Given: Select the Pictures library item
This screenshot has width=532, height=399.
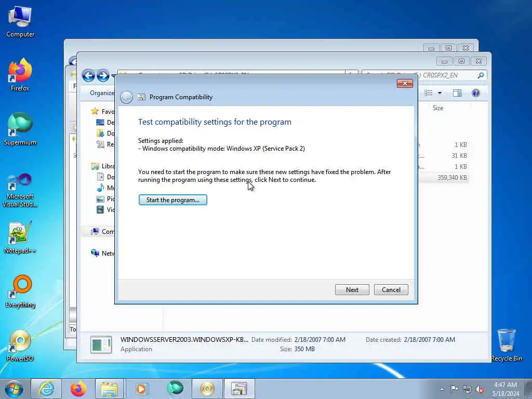Looking at the screenshot, I should click(x=105, y=199).
